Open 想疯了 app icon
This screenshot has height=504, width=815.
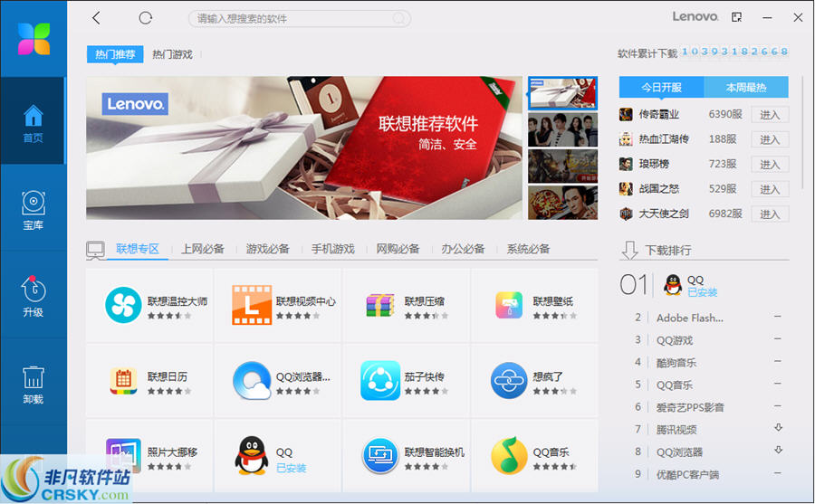pyautogui.click(x=509, y=381)
